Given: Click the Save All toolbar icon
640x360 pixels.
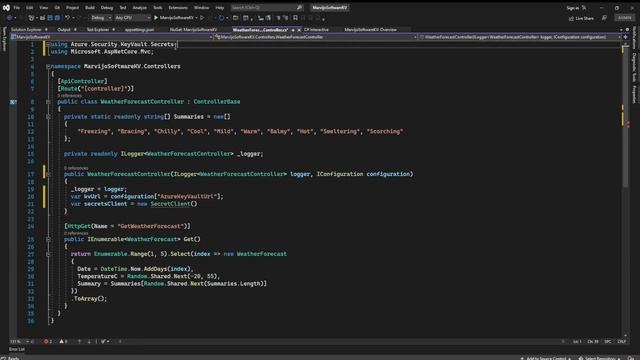Looking at the screenshot, I should tap(57, 18).
